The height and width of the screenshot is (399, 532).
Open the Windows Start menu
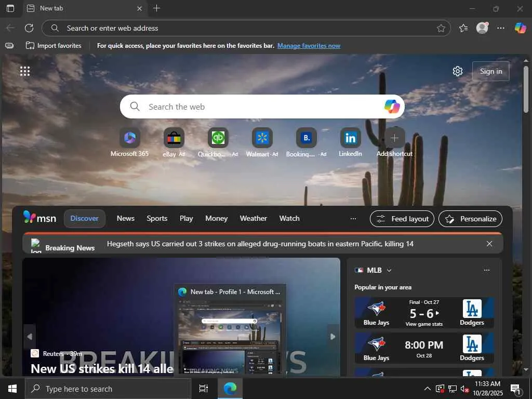tap(12, 389)
